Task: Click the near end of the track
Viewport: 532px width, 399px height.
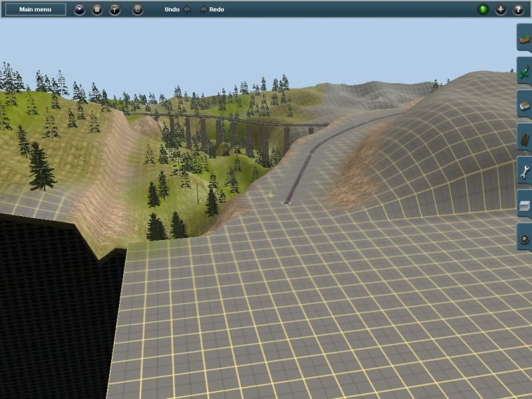Action: 287,201
